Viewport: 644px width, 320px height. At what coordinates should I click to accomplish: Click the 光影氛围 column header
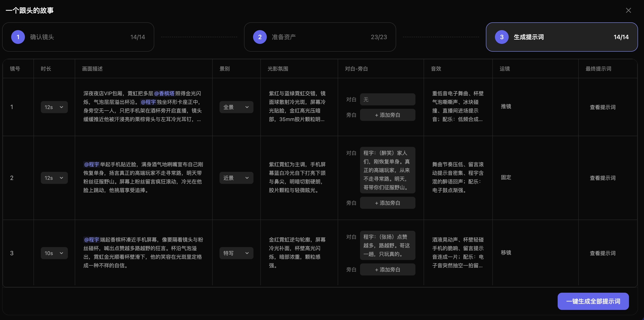point(278,69)
